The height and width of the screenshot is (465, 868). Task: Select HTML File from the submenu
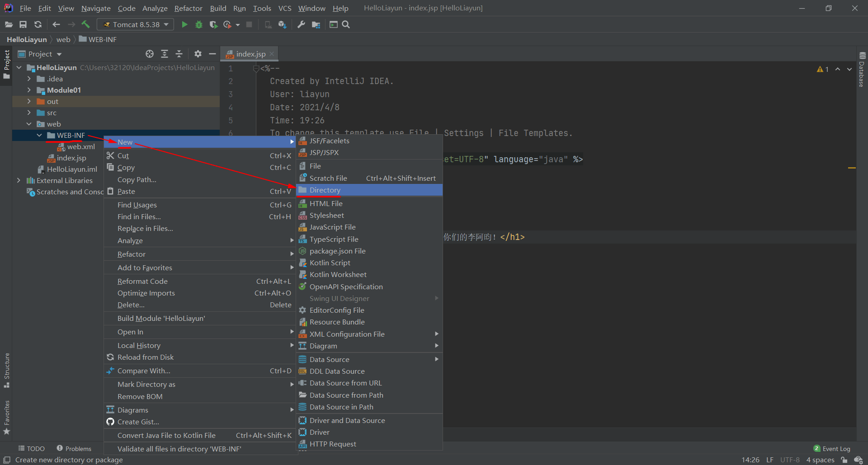coord(369,203)
